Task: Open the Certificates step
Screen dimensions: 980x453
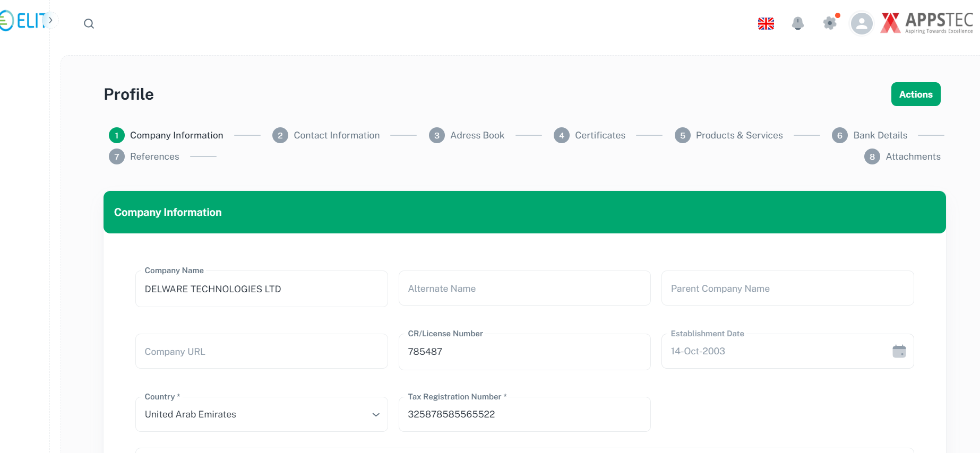Action: click(x=599, y=135)
